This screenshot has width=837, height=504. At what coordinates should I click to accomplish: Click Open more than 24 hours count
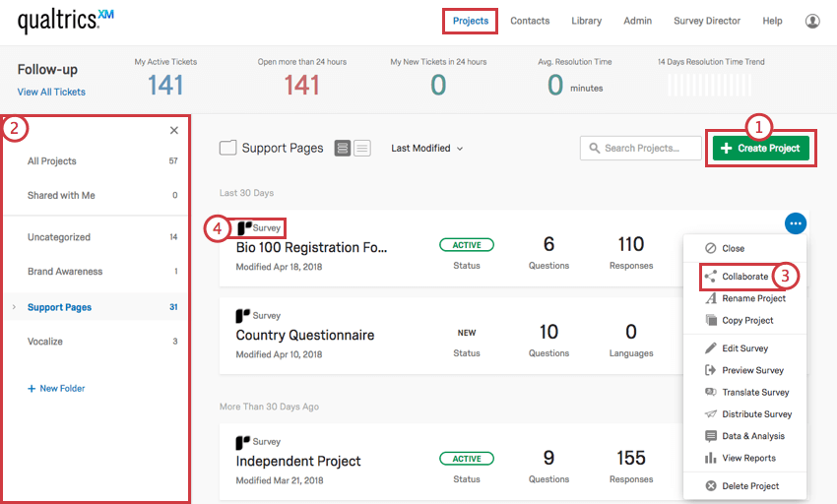pyautogui.click(x=301, y=85)
